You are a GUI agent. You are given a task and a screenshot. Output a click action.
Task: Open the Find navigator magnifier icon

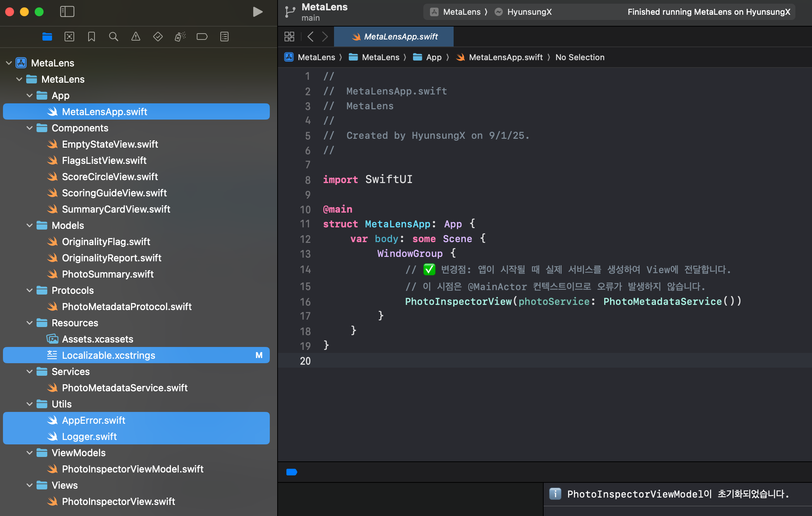(x=113, y=37)
